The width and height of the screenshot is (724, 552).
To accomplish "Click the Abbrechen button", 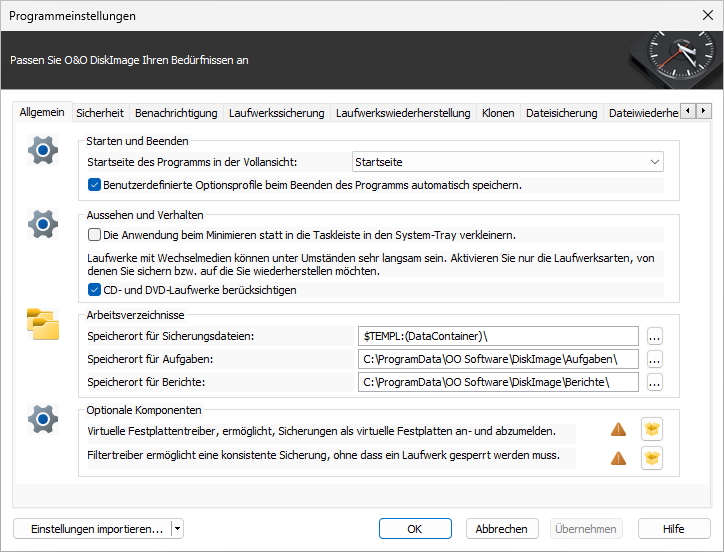I will click(x=502, y=528).
